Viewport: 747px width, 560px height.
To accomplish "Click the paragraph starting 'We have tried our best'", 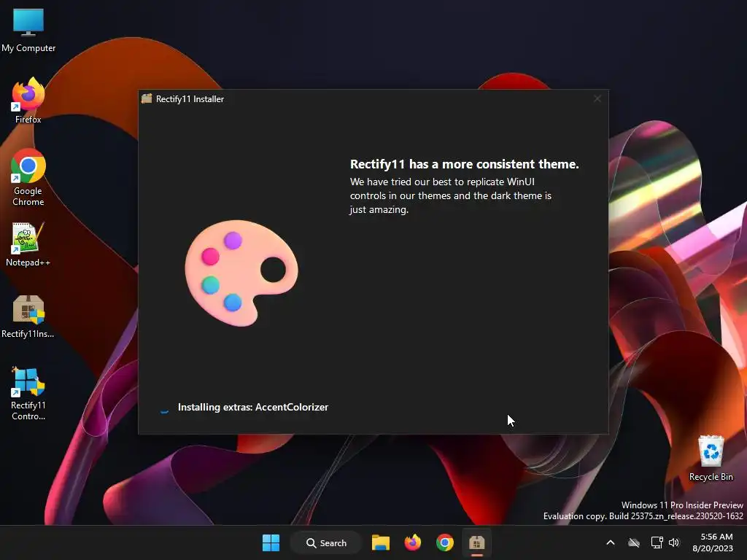I will (x=451, y=195).
